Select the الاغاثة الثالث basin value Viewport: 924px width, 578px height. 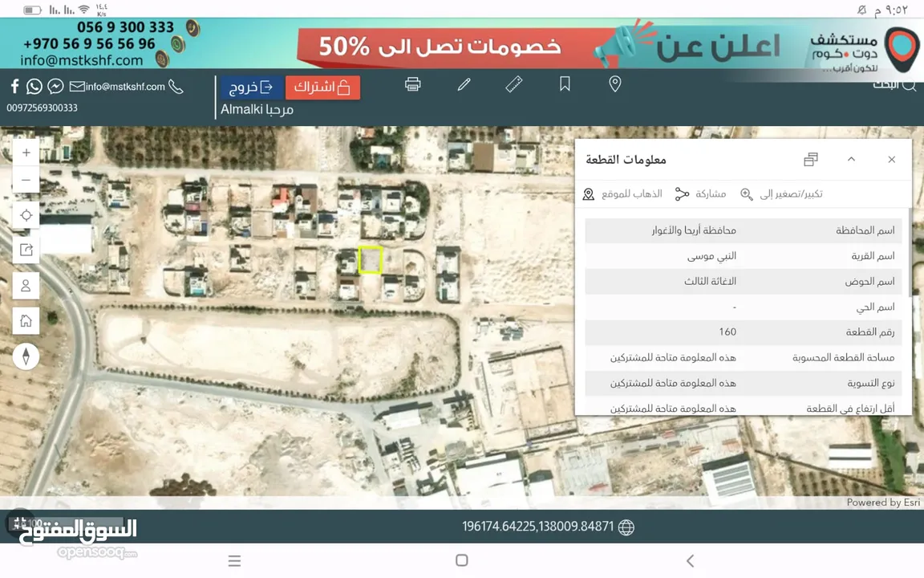click(710, 281)
